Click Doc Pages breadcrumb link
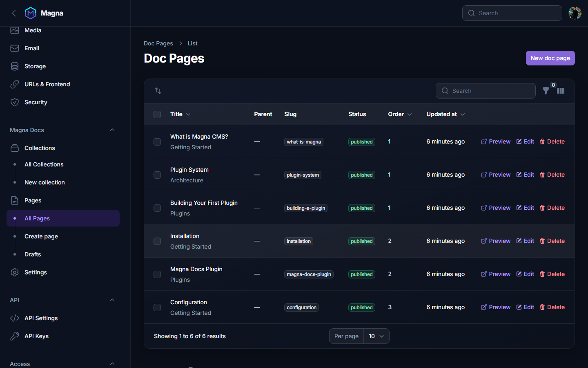This screenshot has width=588, height=368. tap(158, 43)
